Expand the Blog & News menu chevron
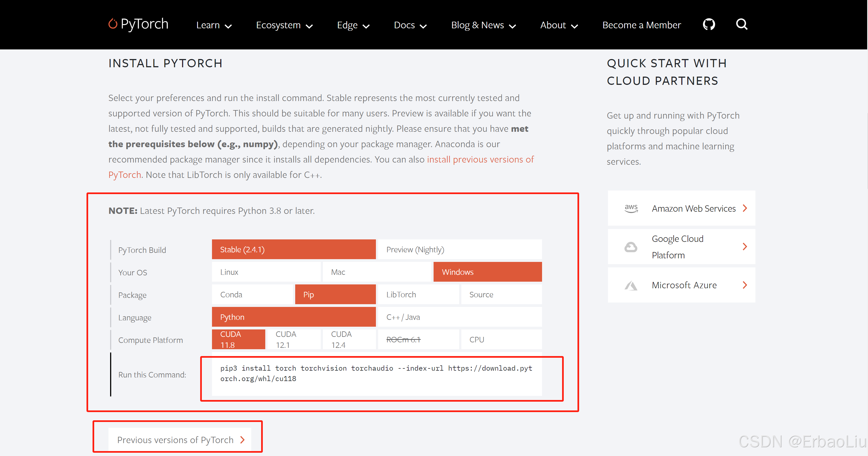This screenshot has height=456, width=868. pyautogui.click(x=512, y=26)
